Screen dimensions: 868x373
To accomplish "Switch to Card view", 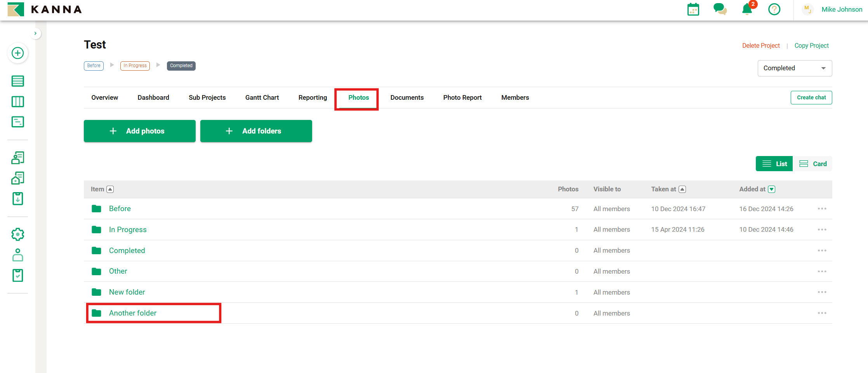I will pos(813,164).
